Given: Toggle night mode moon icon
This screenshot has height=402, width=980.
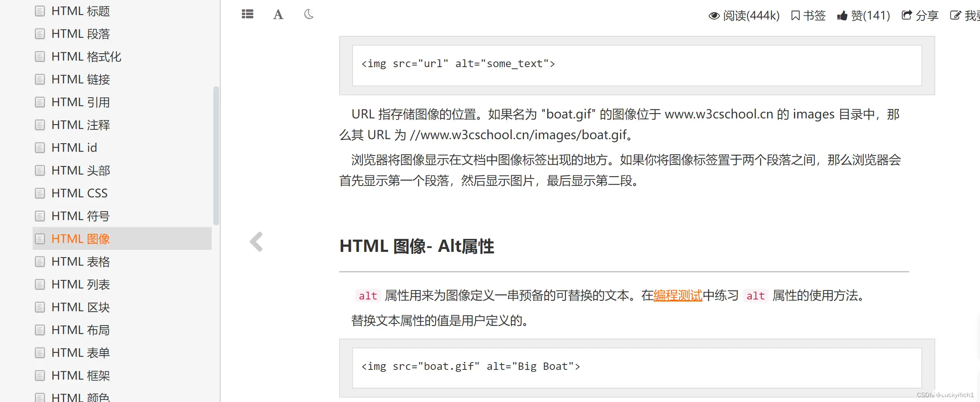Looking at the screenshot, I should (x=309, y=14).
